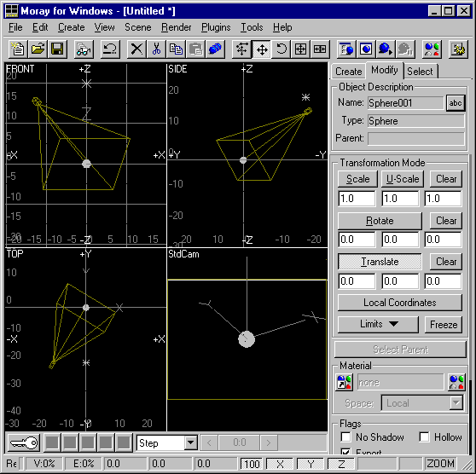Click the next frame arrow button
476x474 pixels.
(269, 442)
